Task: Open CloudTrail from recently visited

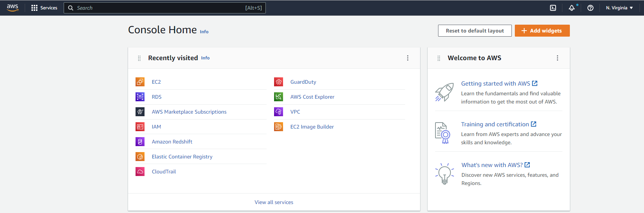Action: pyautogui.click(x=164, y=172)
